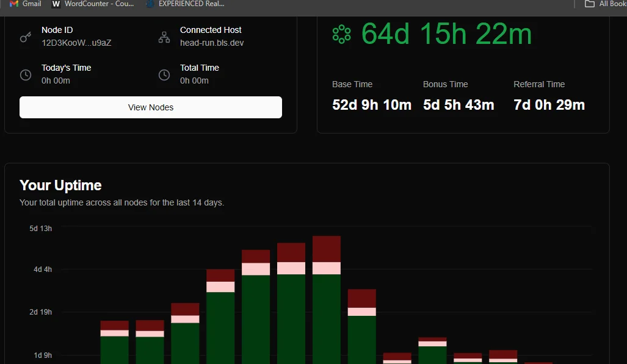Click the Referral Time label
The height and width of the screenshot is (364, 627).
pos(539,84)
